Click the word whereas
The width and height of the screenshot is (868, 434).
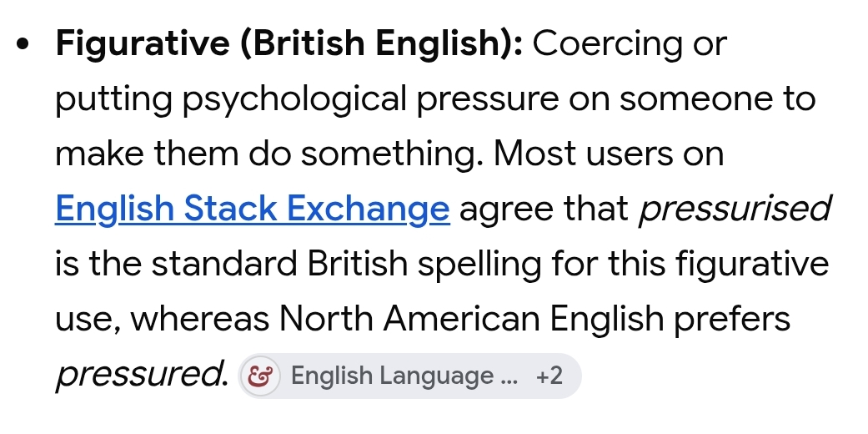200,320
